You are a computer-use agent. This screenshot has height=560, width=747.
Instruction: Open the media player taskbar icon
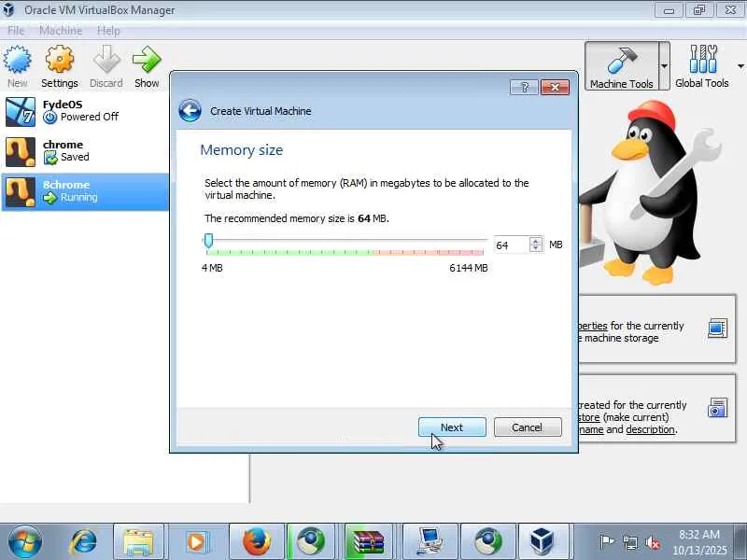pyautogui.click(x=197, y=542)
